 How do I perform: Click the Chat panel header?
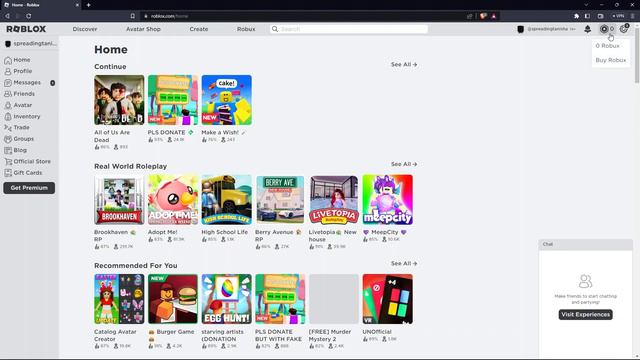[x=585, y=244]
